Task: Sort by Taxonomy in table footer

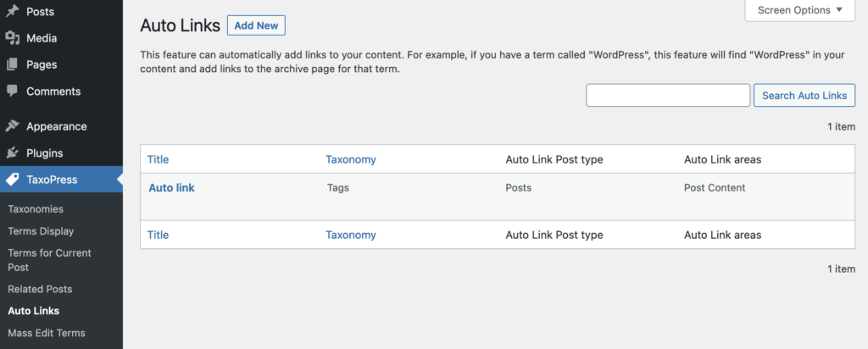Action: click(350, 235)
